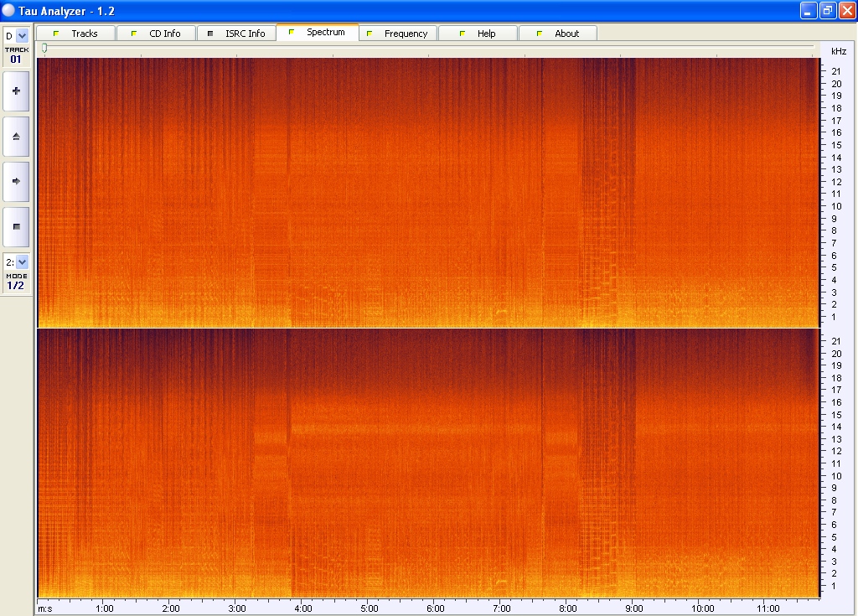The width and height of the screenshot is (858, 616).
Task: Select the Spectrum tab
Action: [x=317, y=33]
